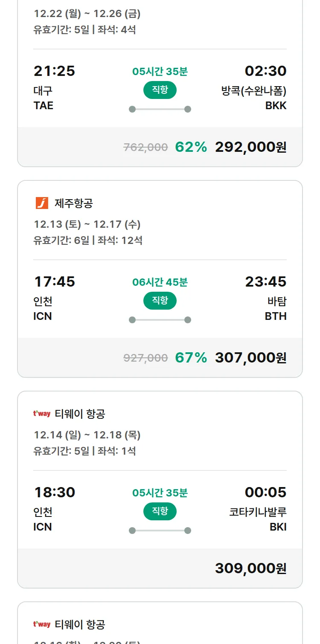
Task: Click the 직항 badge on the Daegu flight
Action: 160,90
